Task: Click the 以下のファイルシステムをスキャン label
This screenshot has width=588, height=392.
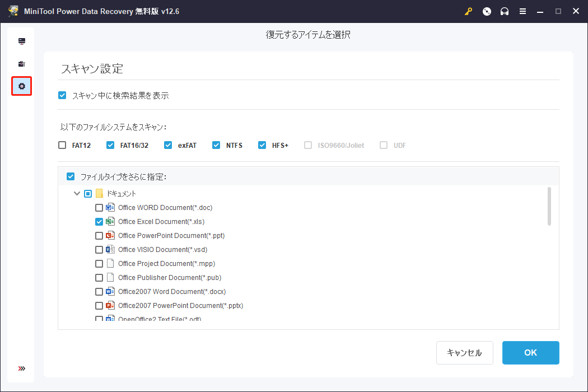Action: point(113,127)
